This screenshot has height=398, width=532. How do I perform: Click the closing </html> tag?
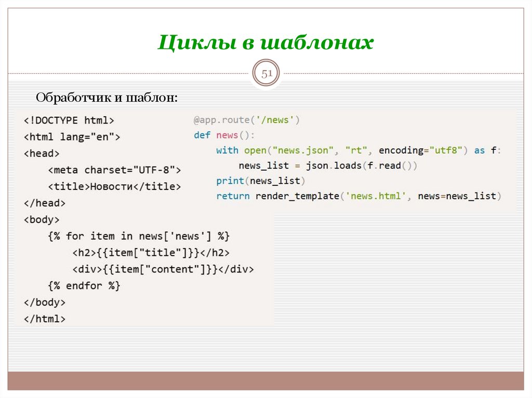tap(44, 319)
